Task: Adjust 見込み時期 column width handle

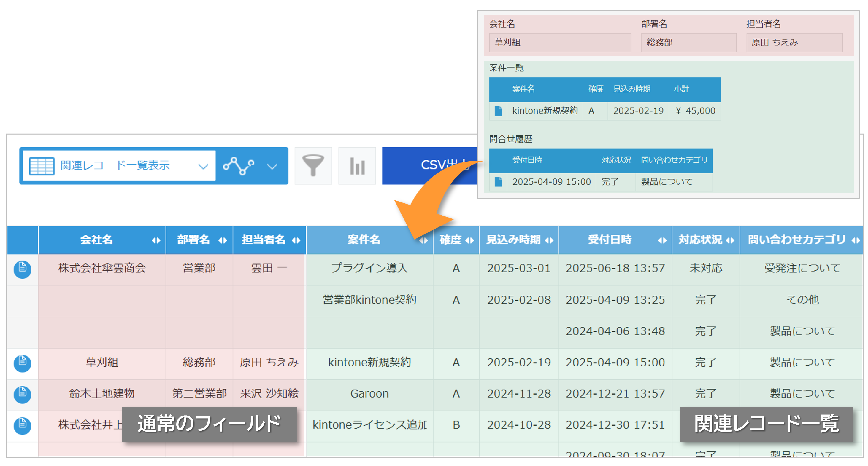Action: [549, 240]
